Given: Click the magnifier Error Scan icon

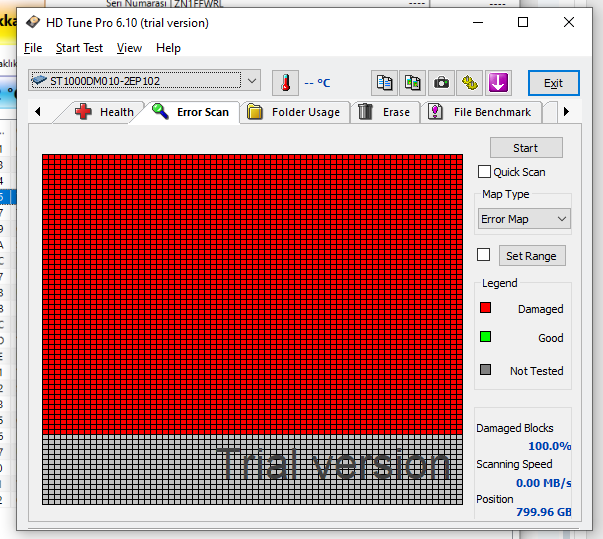Looking at the screenshot, I should [x=160, y=111].
